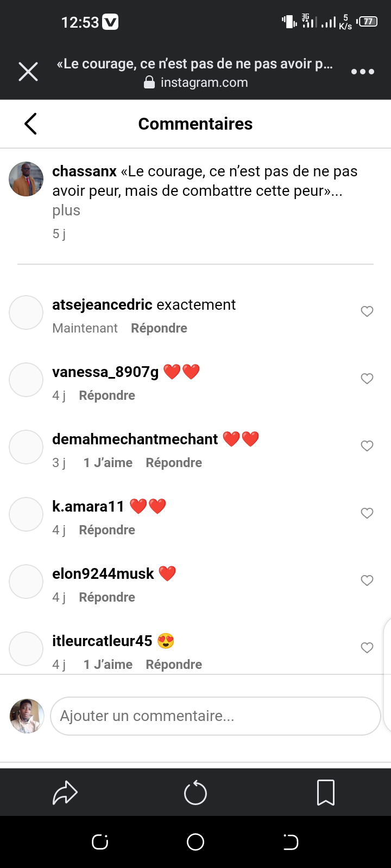Like atsejeancedric's comment
Viewport: 391px width, 868px height.
367,311
